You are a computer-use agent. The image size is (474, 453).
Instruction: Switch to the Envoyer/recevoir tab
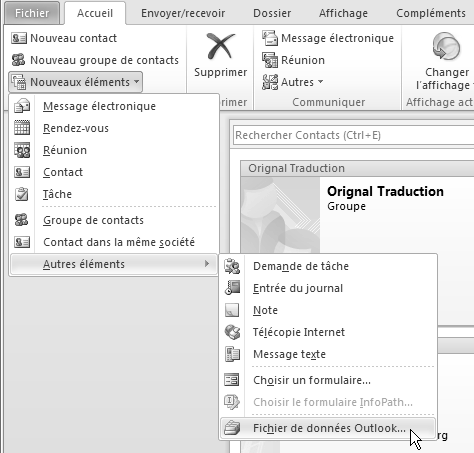tap(183, 13)
